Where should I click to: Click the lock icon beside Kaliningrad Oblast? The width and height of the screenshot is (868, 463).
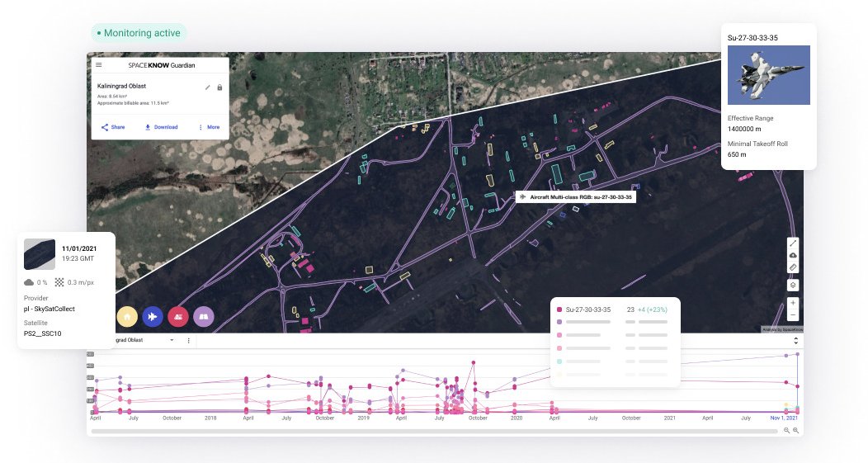(x=219, y=87)
